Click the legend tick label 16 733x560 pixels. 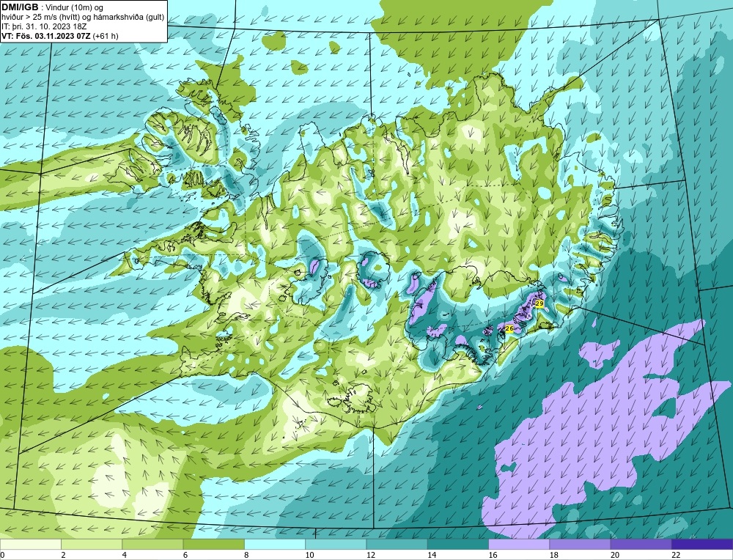pos(493,555)
